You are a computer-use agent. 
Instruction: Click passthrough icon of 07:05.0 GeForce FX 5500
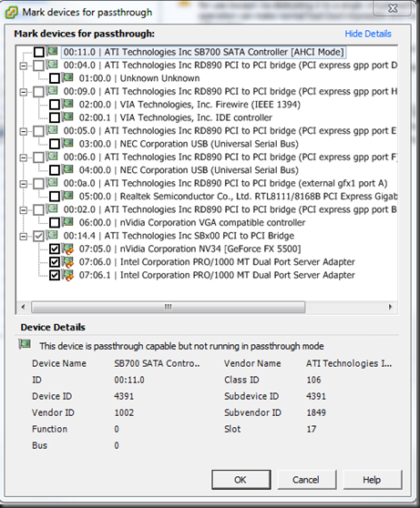[68, 249]
